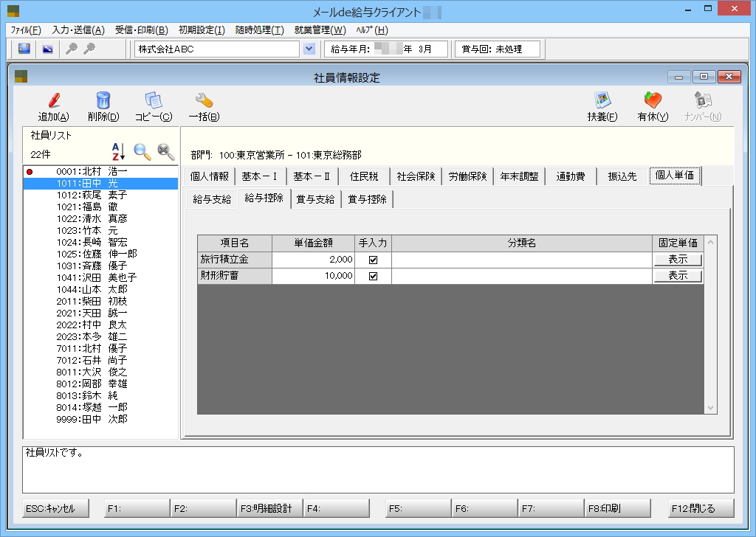Click the 株式会社ABC company combo box
The image size is (756, 537).
[x=217, y=49]
